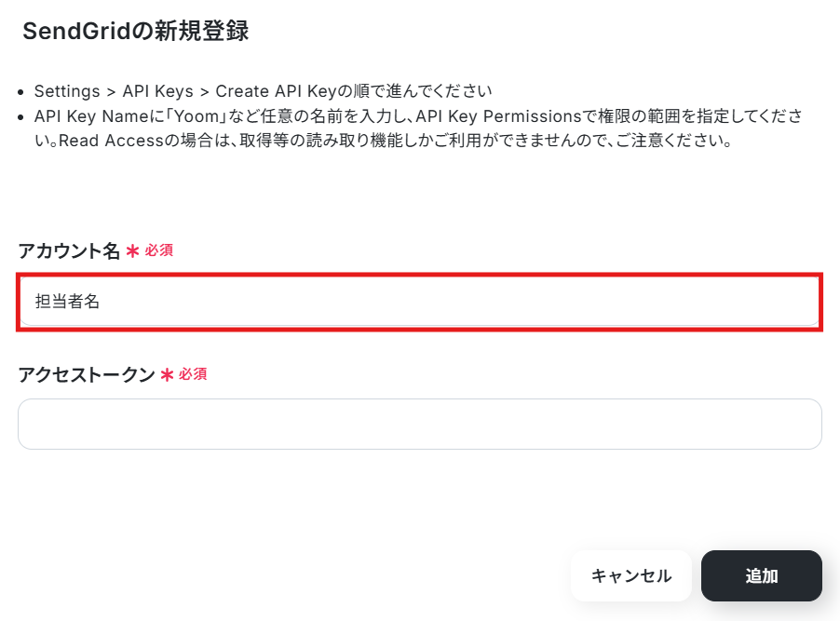Click the red asterisk beside アカウント名
The image size is (840, 621).
coord(132,251)
